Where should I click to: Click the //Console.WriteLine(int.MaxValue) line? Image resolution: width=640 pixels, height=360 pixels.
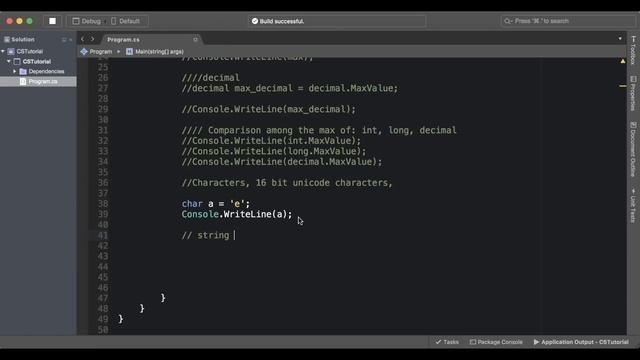tap(271, 141)
